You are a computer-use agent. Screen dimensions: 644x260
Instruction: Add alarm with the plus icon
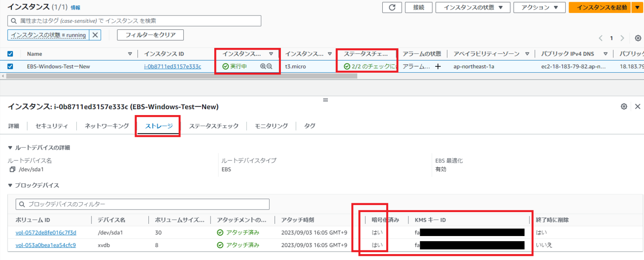[438, 66]
